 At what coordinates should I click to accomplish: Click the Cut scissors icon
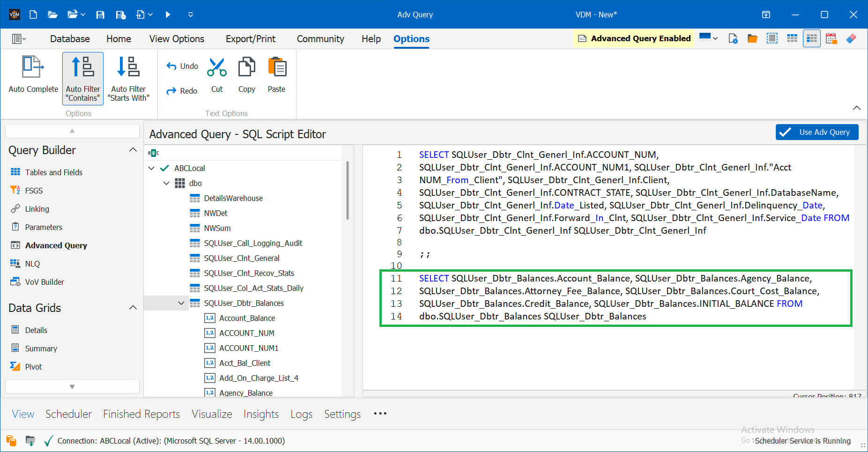(216, 68)
